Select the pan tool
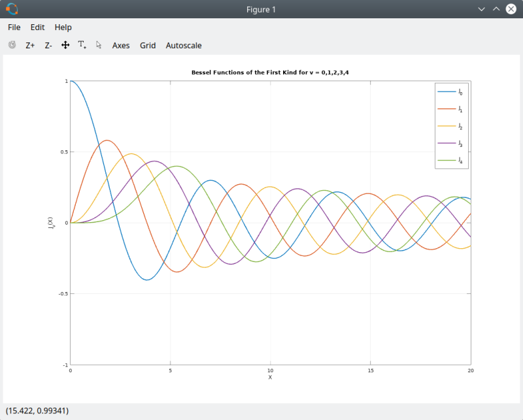The image size is (523, 420). pyautogui.click(x=65, y=45)
